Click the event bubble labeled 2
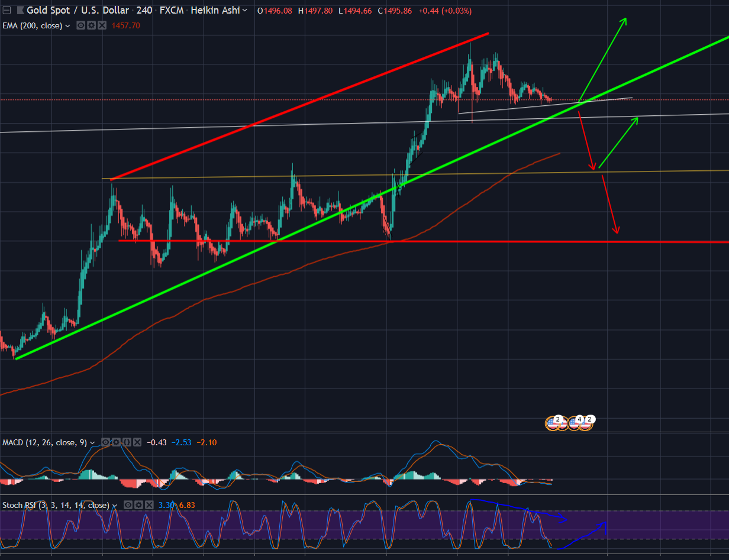Screen dimensions: 729x560 (x=557, y=419)
